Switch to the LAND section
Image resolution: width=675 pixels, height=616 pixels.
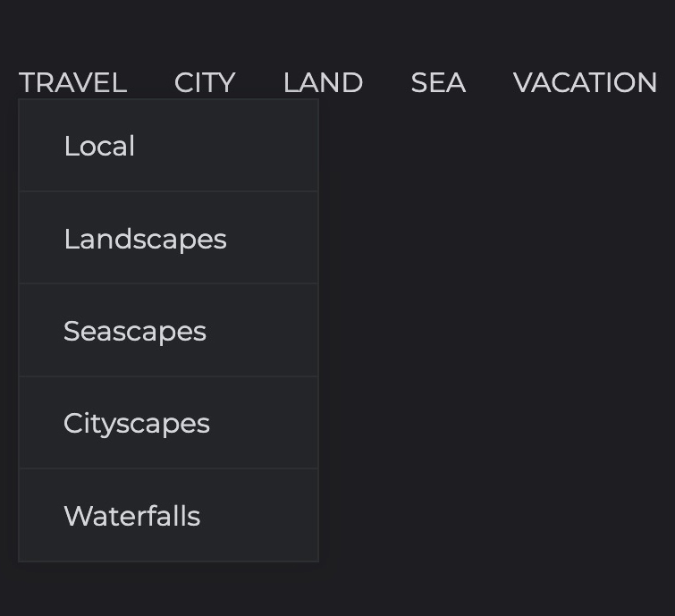tap(323, 82)
